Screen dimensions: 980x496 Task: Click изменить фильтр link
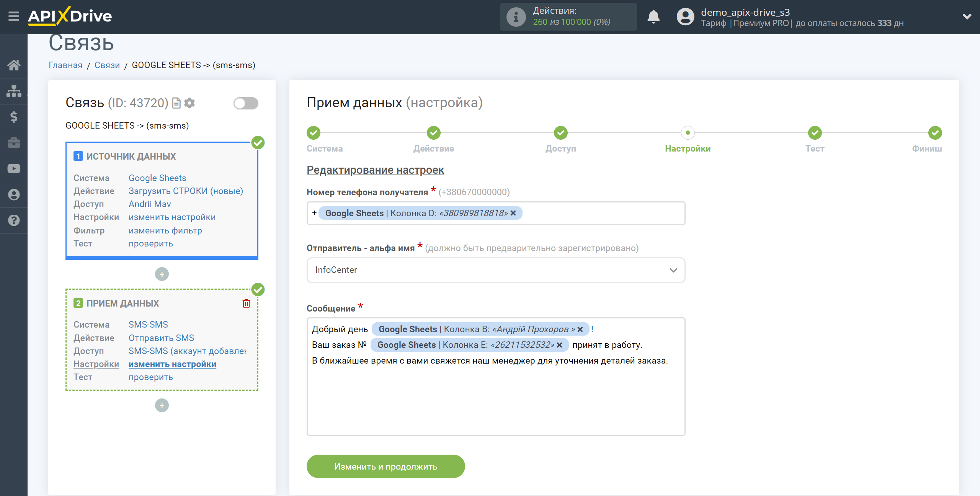[165, 230]
